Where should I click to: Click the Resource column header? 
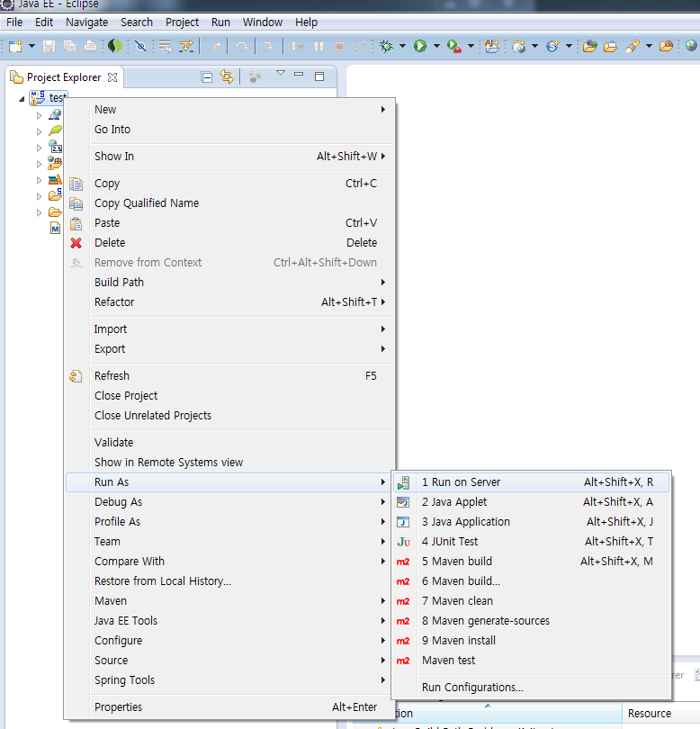(660, 713)
